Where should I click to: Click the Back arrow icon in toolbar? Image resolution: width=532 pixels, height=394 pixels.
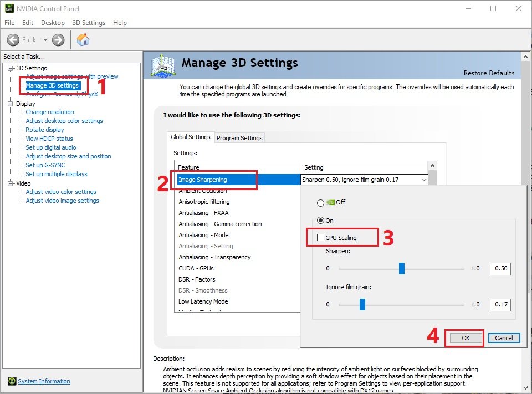13,40
